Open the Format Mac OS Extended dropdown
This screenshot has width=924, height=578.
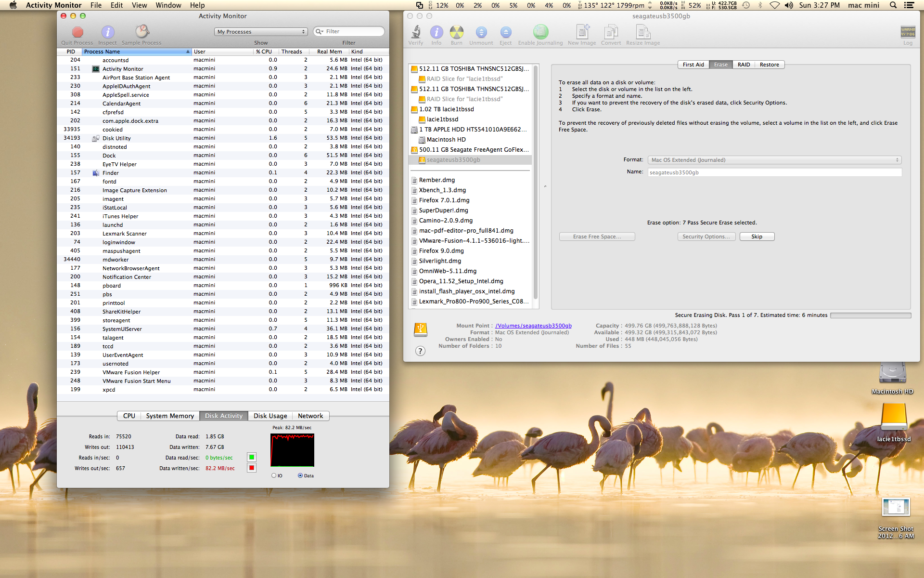coord(774,160)
